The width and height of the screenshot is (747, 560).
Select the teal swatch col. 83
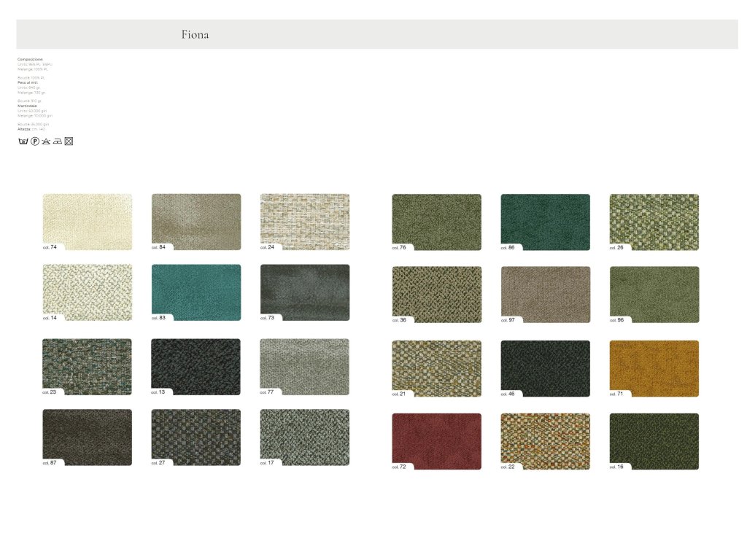pos(196,292)
